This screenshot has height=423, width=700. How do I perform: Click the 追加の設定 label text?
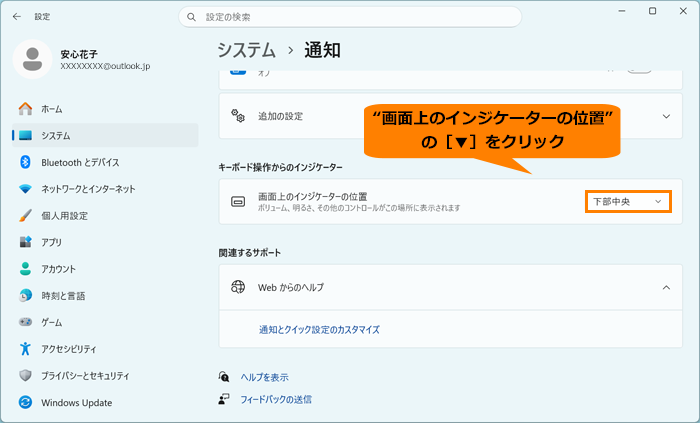pos(280,116)
